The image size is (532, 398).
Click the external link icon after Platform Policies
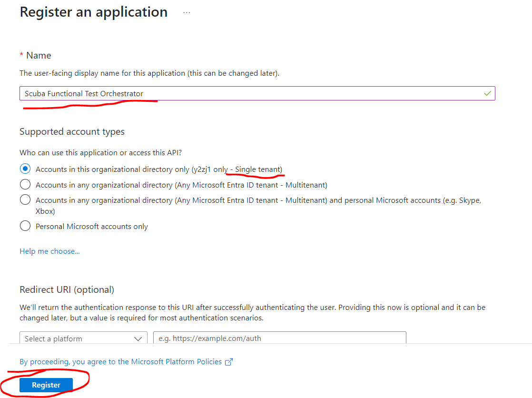point(229,361)
